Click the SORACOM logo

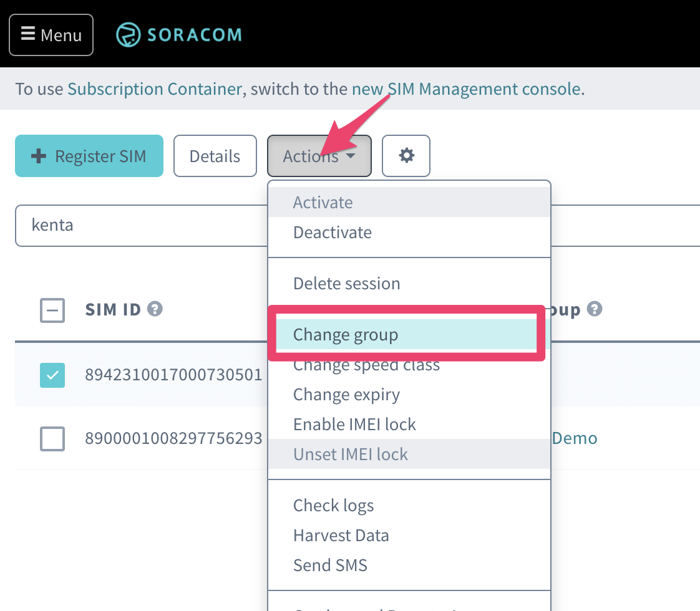pyautogui.click(x=178, y=34)
